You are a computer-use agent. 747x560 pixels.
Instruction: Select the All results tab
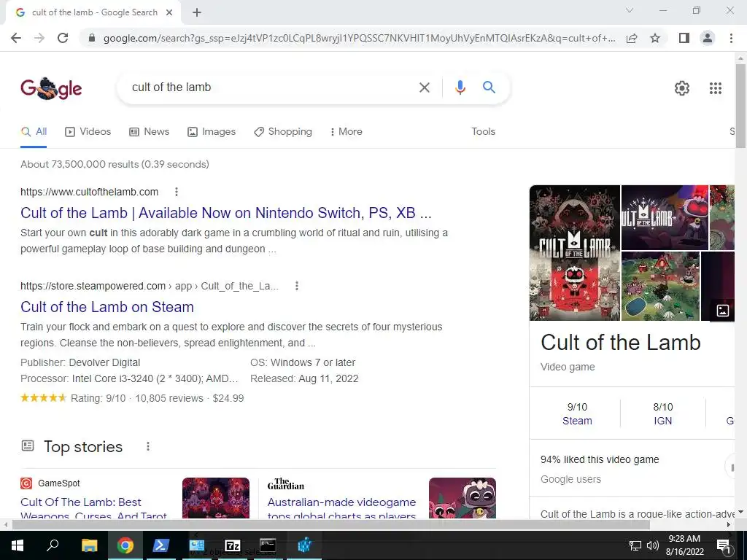(x=34, y=131)
